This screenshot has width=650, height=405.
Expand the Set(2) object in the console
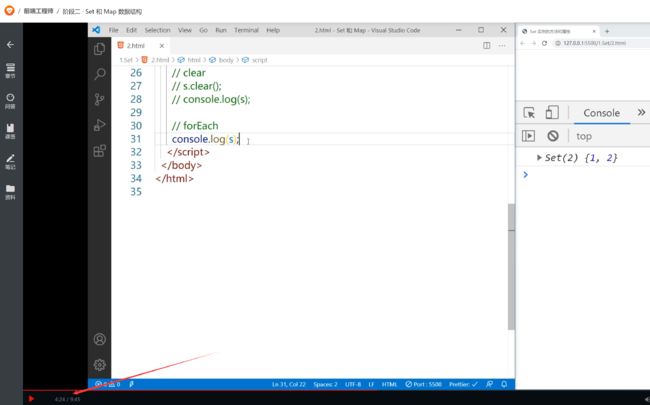click(539, 158)
